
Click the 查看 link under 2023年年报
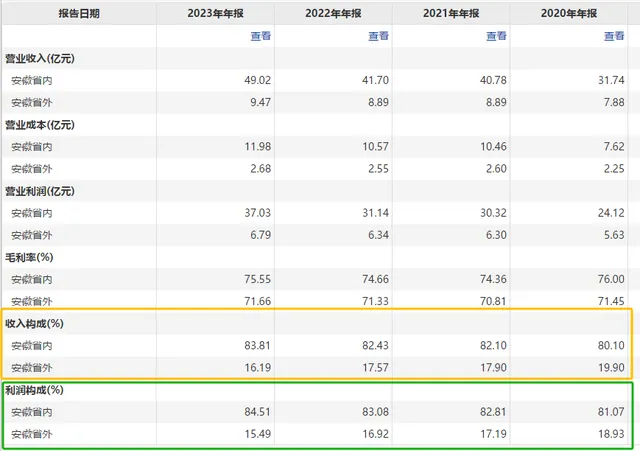(260, 36)
